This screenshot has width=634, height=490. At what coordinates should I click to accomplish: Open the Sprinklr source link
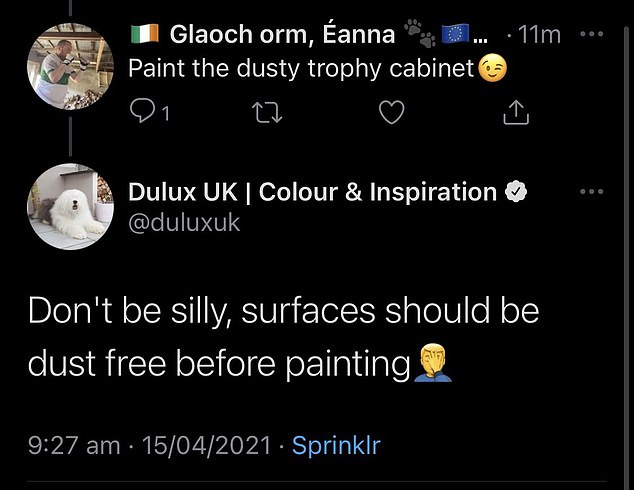[x=336, y=446]
